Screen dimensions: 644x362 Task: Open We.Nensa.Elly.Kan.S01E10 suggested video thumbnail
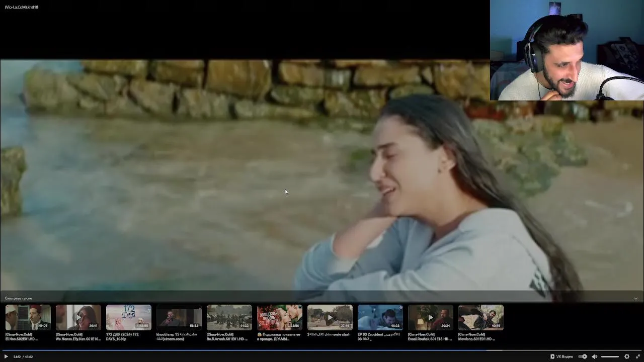(78, 317)
